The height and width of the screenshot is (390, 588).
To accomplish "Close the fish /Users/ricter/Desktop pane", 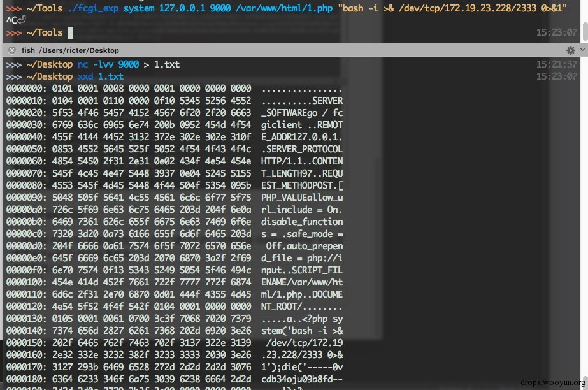I will pos(12,50).
